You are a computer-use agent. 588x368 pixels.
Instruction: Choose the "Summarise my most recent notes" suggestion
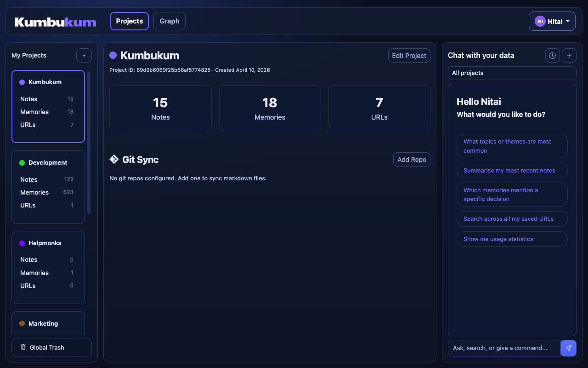point(512,171)
